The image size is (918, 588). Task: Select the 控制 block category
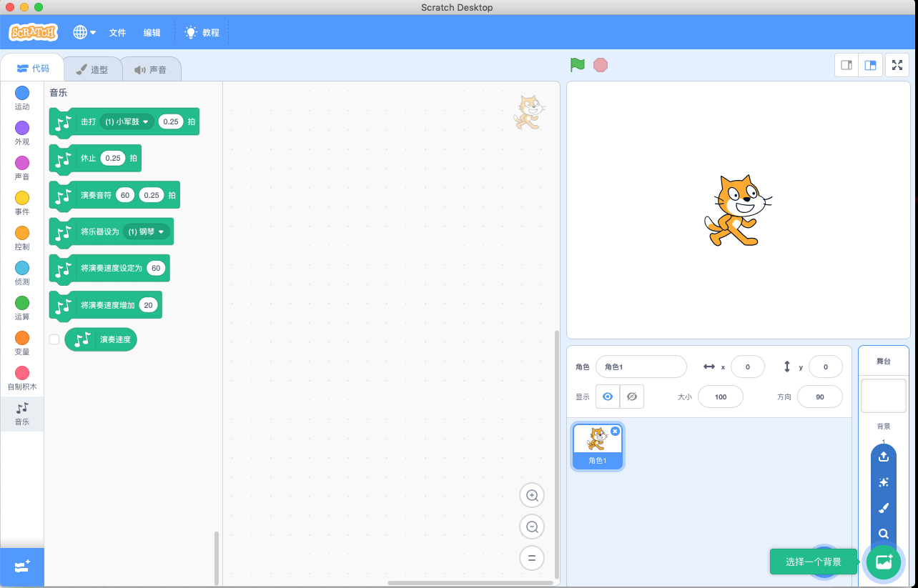click(x=22, y=238)
